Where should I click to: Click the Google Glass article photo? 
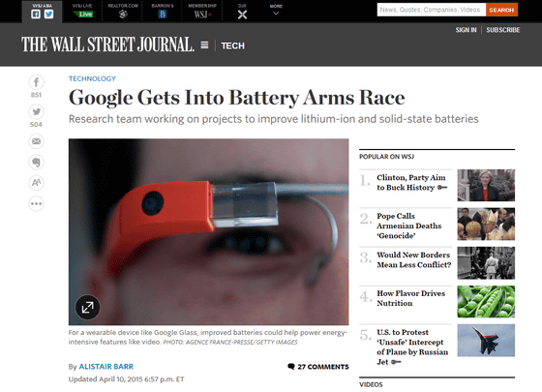point(208,231)
